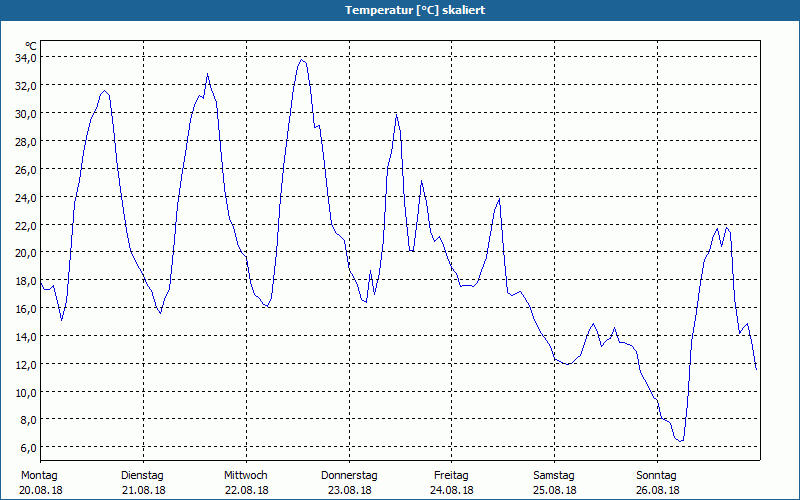The width and height of the screenshot is (800, 500).
Task: Click the Sonntag day label
Action: pos(656,476)
